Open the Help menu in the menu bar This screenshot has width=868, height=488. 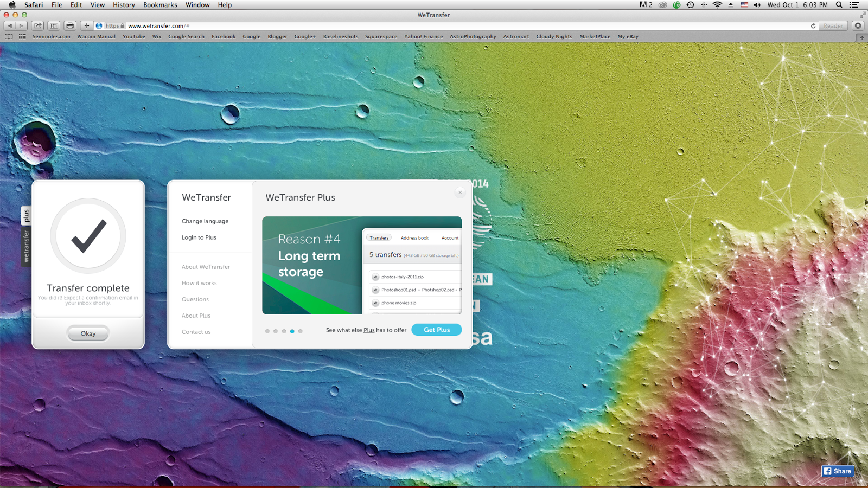click(225, 5)
